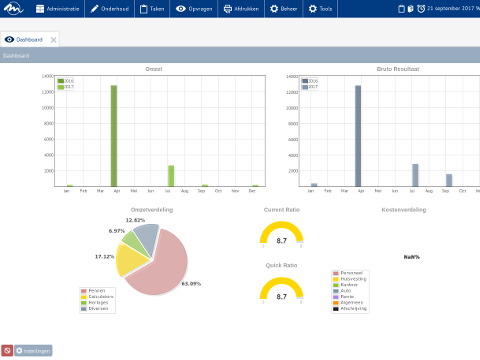Image resolution: width=480 pixels, height=360 pixels.
Task: Click the documents icon next to the clipboard
Action: point(411,9)
